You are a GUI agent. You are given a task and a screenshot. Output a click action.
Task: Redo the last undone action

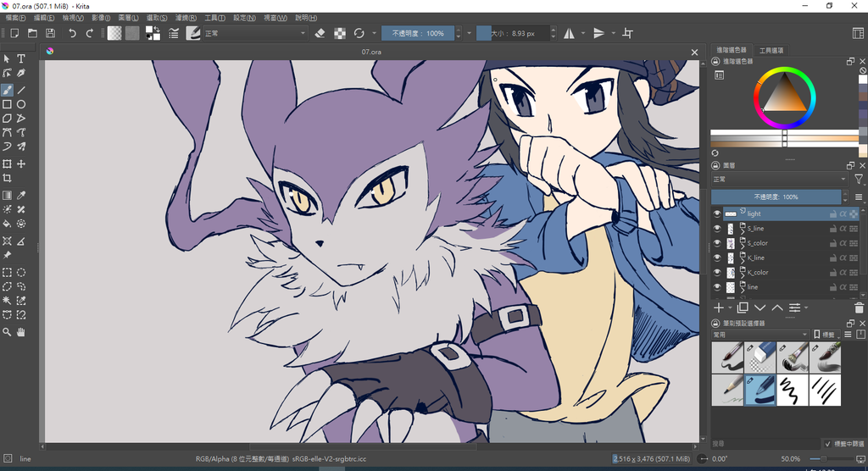pyautogui.click(x=90, y=33)
